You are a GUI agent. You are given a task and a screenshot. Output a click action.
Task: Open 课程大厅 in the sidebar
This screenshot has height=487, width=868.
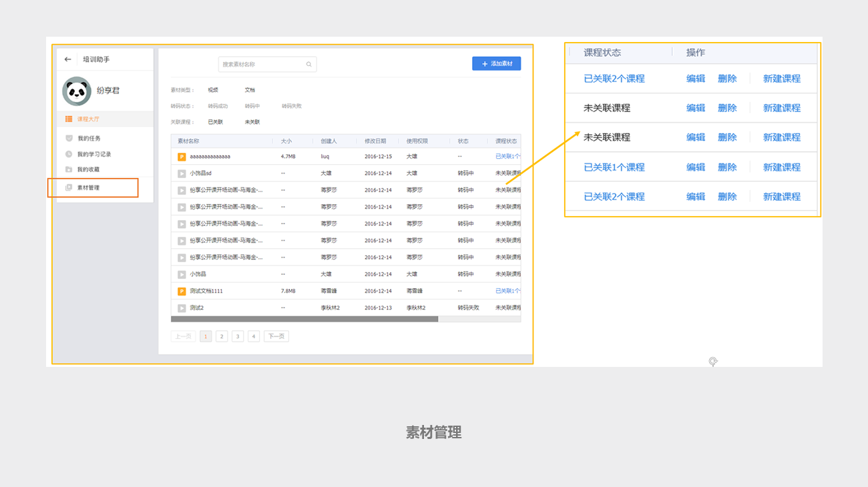[87, 119]
